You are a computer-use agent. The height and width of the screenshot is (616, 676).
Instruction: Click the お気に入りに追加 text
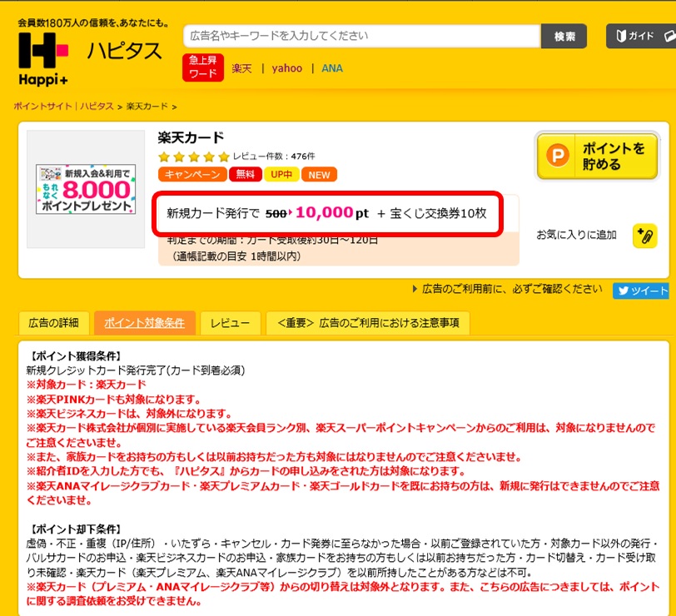click(x=576, y=235)
